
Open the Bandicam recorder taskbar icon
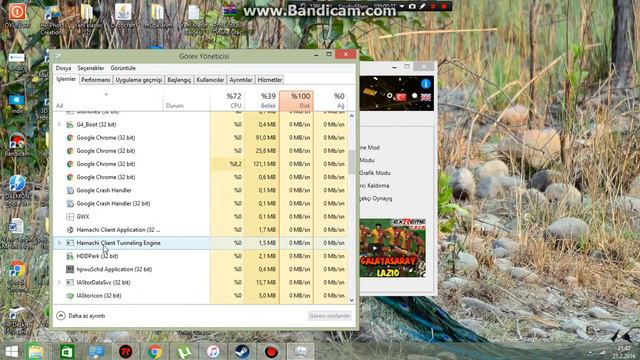271,351
